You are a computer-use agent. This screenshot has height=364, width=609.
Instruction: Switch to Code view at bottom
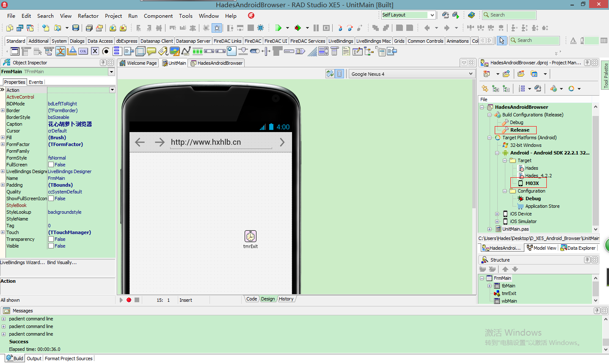pyautogui.click(x=251, y=299)
